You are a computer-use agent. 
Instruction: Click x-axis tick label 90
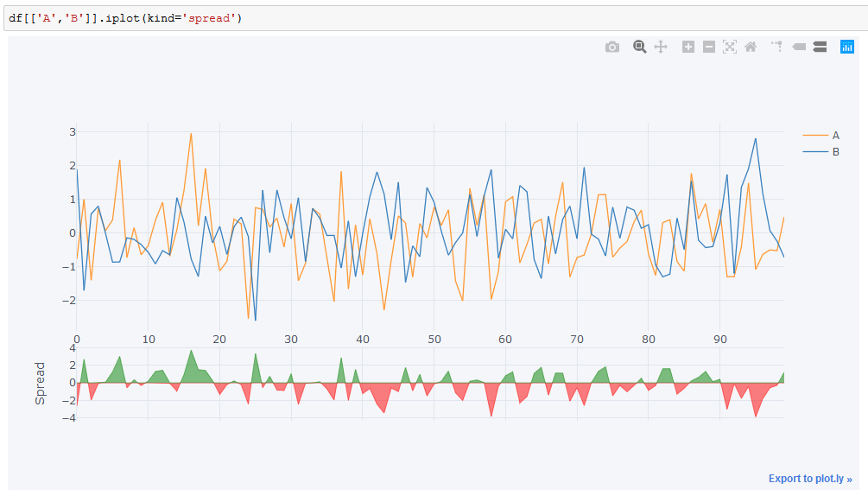720,340
